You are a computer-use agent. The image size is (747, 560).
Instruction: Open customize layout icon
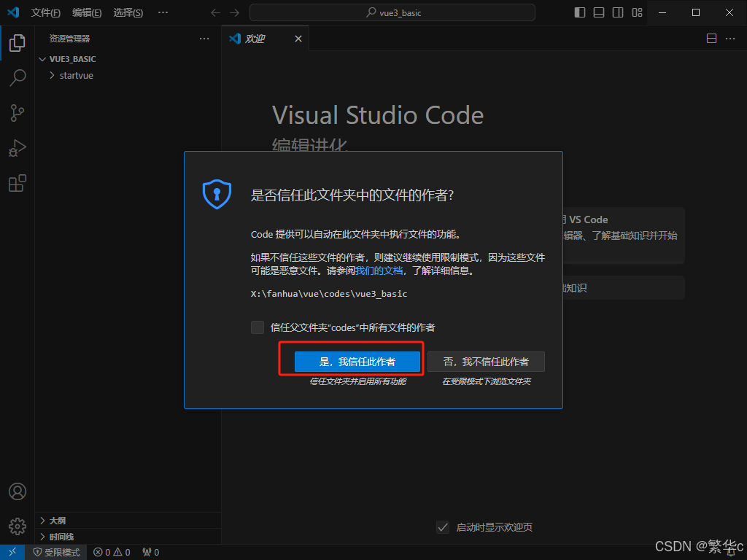coord(637,12)
